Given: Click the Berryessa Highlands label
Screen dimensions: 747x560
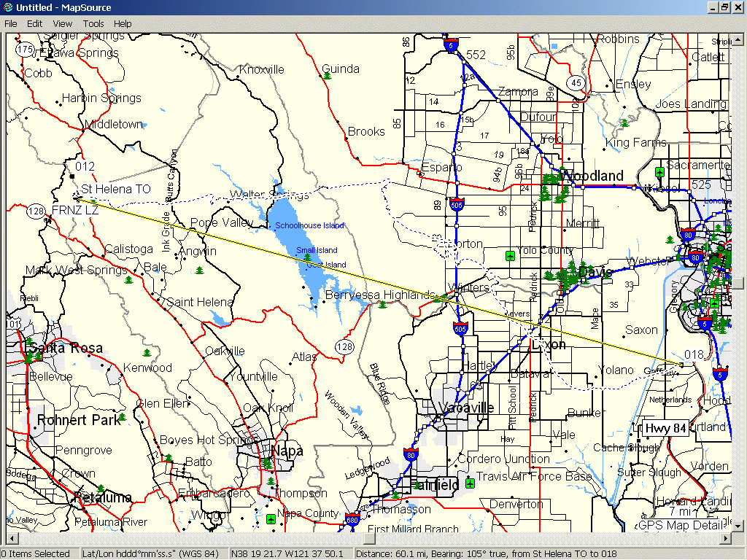Looking at the screenshot, I should (x=380, y=295).
